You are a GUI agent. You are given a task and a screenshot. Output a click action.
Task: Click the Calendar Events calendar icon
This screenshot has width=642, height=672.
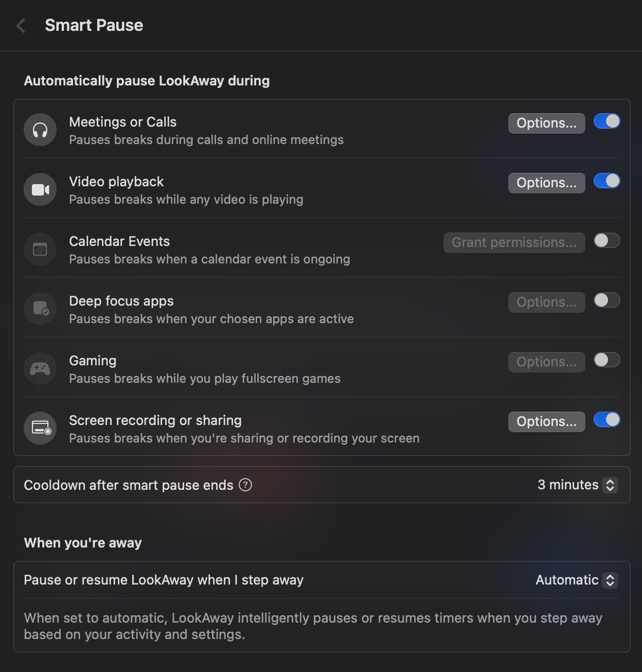(x=40, y=249)
